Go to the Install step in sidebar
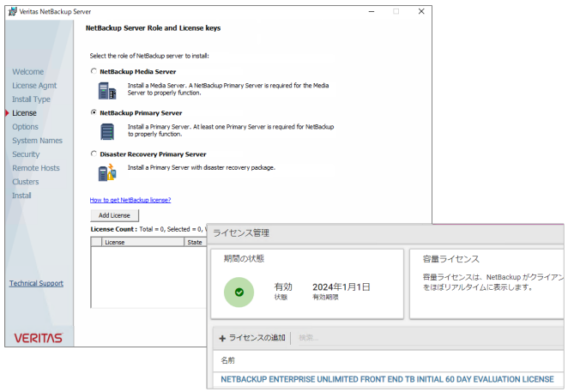The image size is (568, 392). (21, 196)
